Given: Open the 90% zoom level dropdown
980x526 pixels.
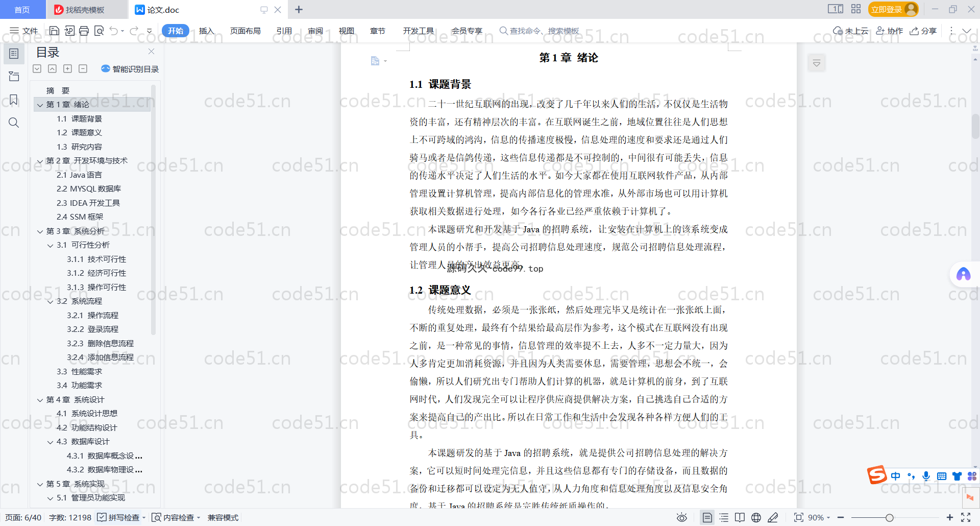Looking at the screenshot, I should click(x=819, y=517).
